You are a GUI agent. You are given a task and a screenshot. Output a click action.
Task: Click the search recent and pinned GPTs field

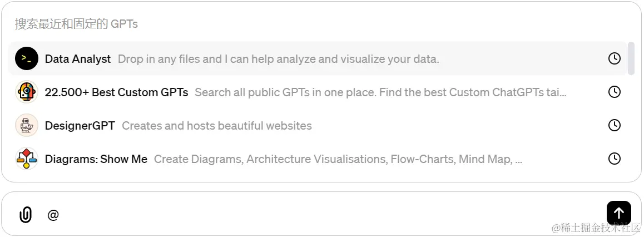coord(320,24)
